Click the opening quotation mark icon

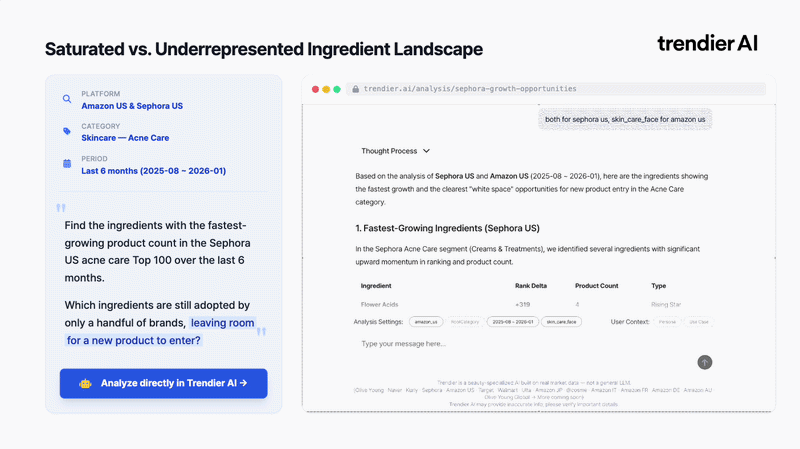pyautogui.click(x=61, y=209)
